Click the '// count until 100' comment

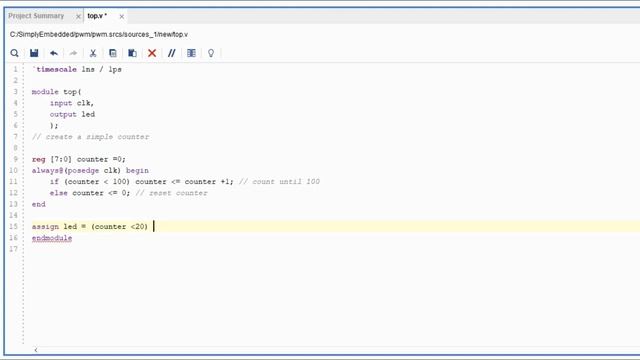coord(279,182)
